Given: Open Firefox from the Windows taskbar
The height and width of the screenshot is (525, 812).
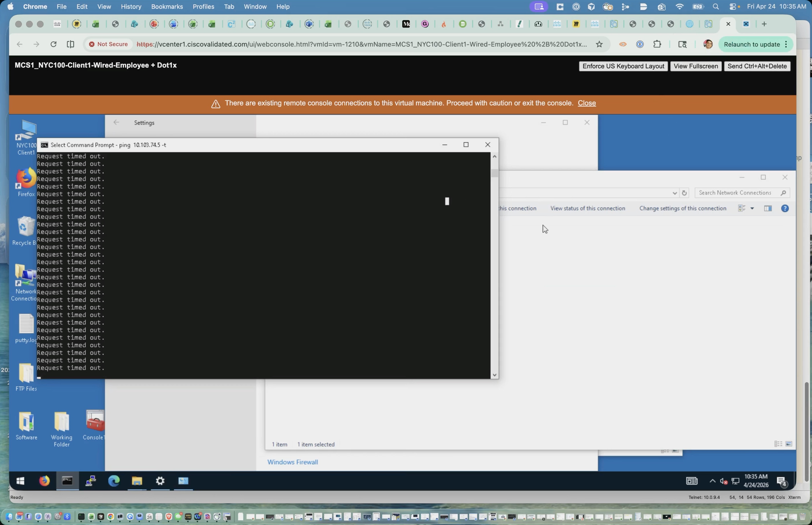Looking at the screenshot, I should (44, 481).
